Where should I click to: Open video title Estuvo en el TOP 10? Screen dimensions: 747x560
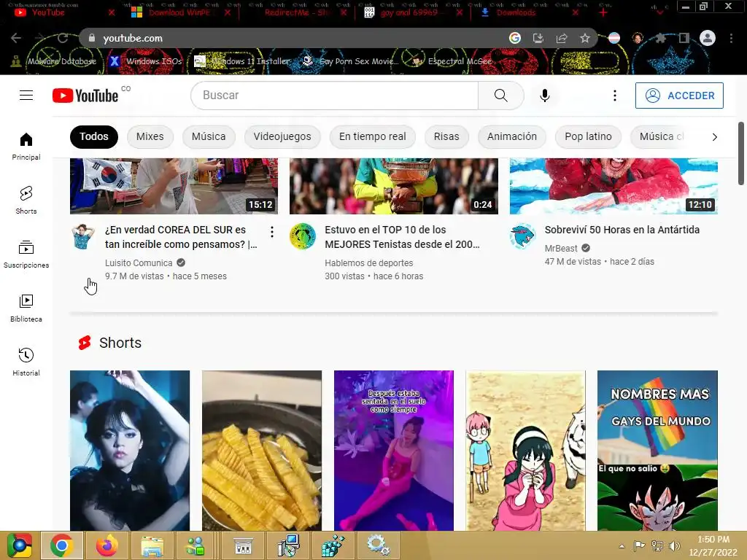(402, 237)
